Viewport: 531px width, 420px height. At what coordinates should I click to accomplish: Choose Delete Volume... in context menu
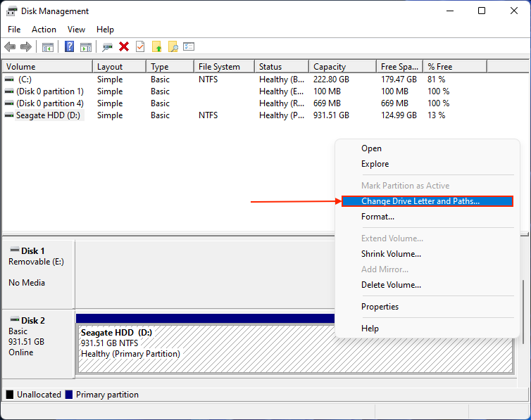pos(427,285)
